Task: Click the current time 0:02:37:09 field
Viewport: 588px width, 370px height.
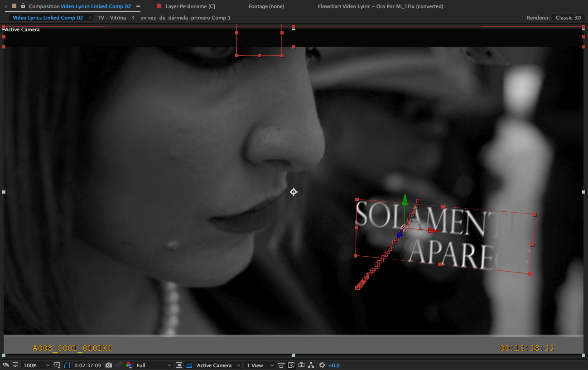Action: tap(88, 365)
